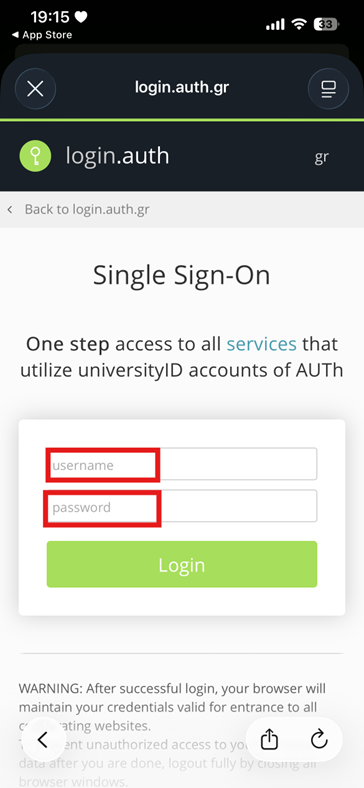
Task: Focus the password input field
Action: [182, 506]
